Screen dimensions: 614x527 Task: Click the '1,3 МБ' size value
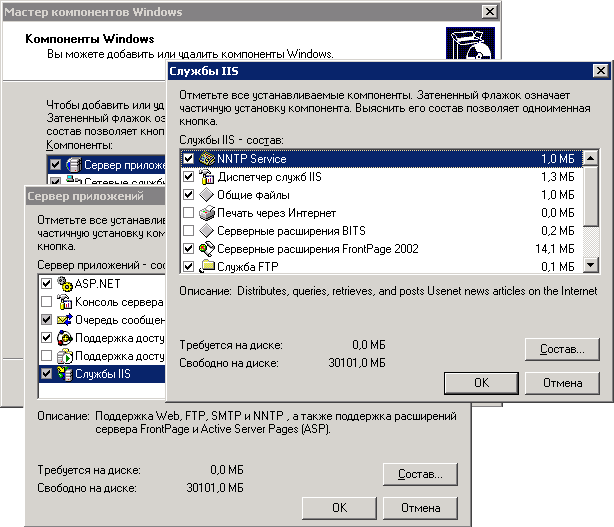(x=558, y=177)
